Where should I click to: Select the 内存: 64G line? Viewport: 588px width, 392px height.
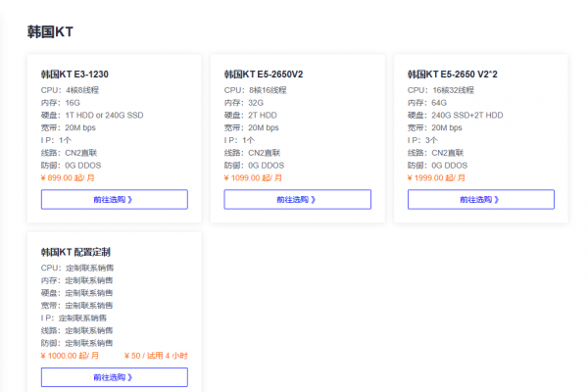click(427, 103)
